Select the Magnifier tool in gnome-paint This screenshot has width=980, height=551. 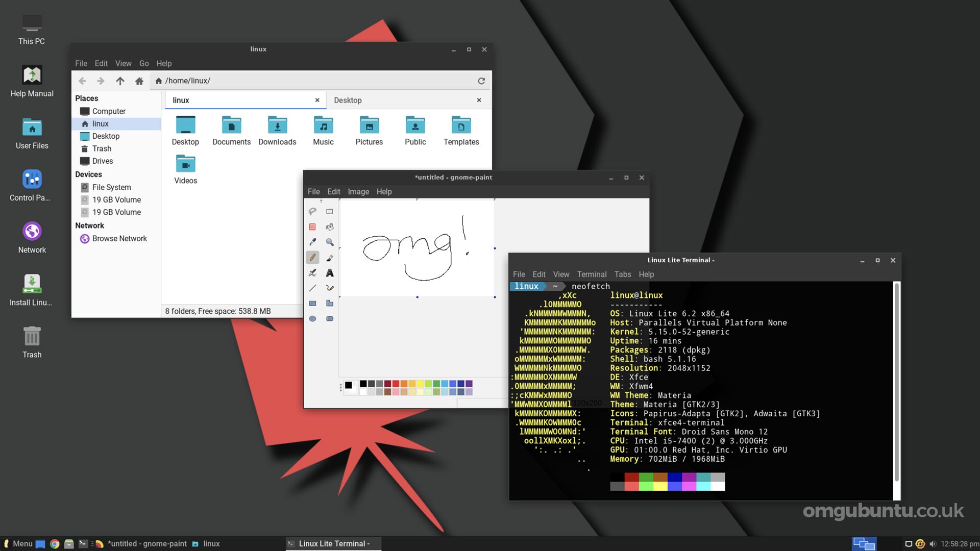click(x=329, y=241)
